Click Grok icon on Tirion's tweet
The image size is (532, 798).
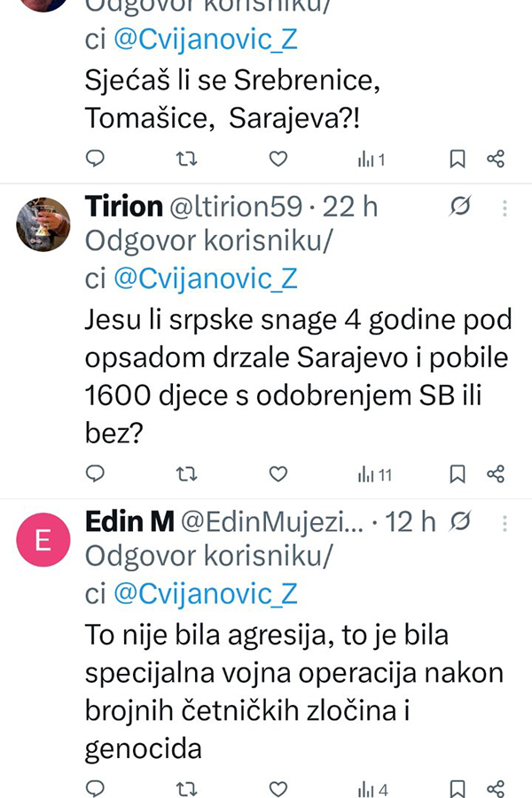click(459, 207)
